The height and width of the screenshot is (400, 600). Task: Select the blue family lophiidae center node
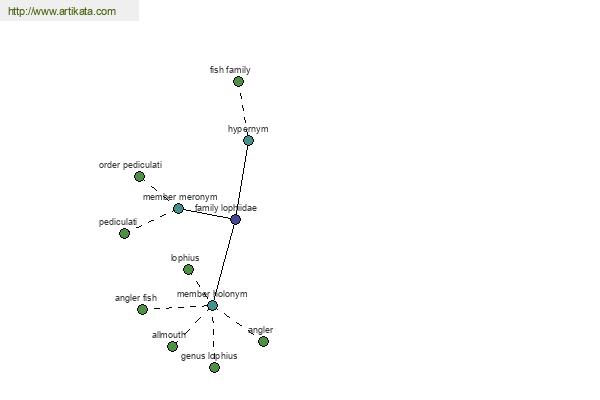pos(235,220)
